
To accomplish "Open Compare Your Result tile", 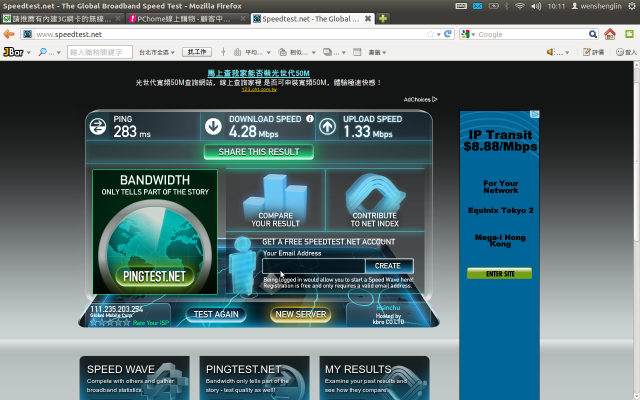I will point(276,200).
